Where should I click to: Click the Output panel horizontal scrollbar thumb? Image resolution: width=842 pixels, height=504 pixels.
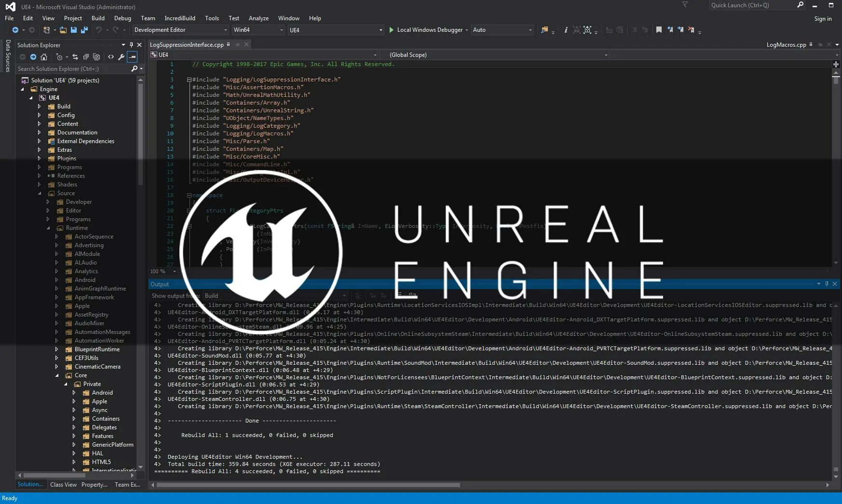[x=308, y=485]
